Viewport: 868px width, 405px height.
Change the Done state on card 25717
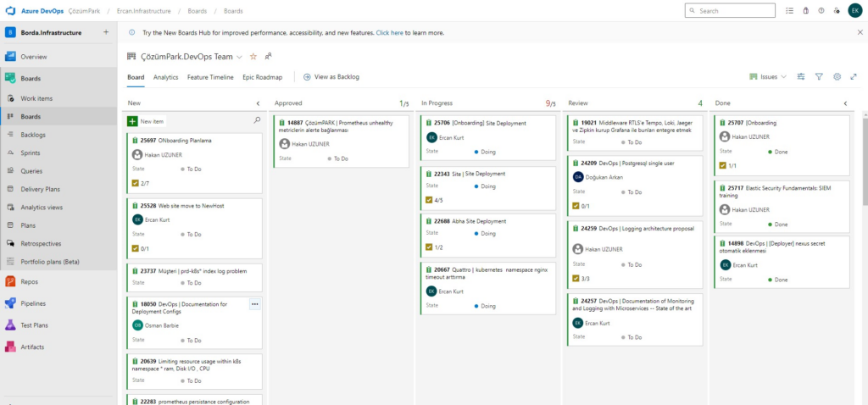point(778,225)
